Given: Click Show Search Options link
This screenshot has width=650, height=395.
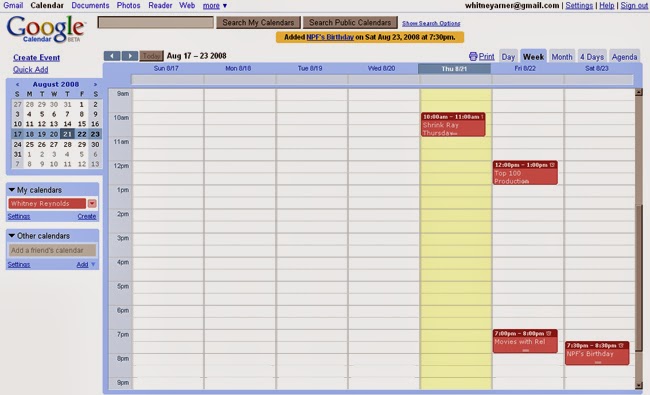Looking at the screenshot, I should (x=431, y=24).
